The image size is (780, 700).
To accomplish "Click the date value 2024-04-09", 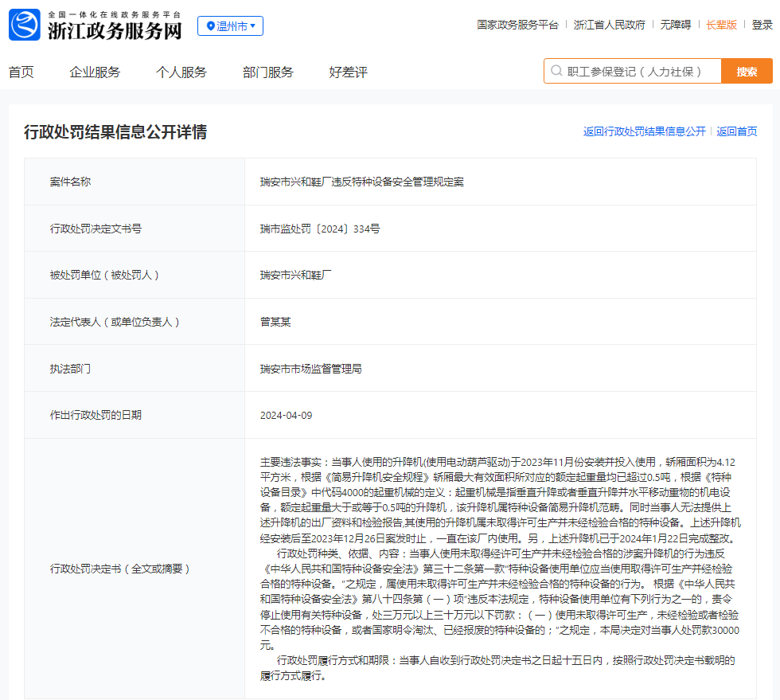I will coord(286,415).
